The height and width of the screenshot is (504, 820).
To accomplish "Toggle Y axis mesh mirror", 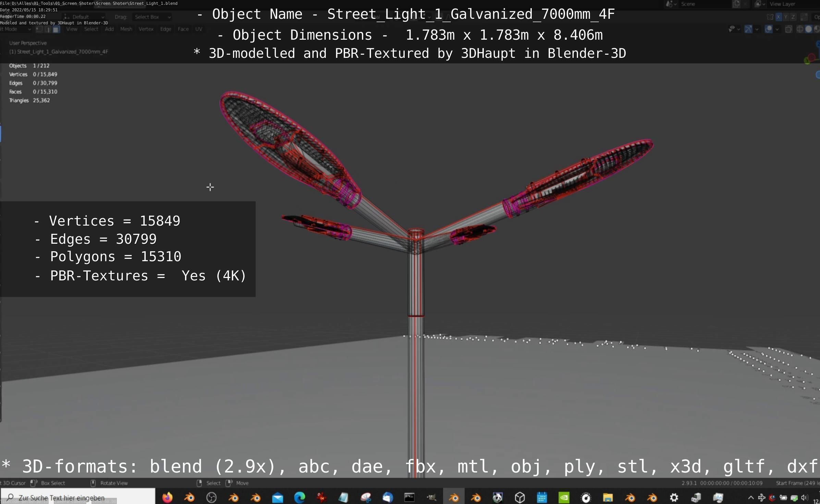I will (x=786, y=17).
